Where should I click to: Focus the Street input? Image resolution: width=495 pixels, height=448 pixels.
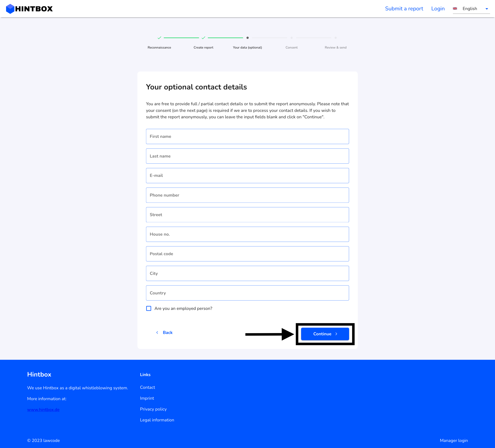pyautogui.click(x=247, y=215)
